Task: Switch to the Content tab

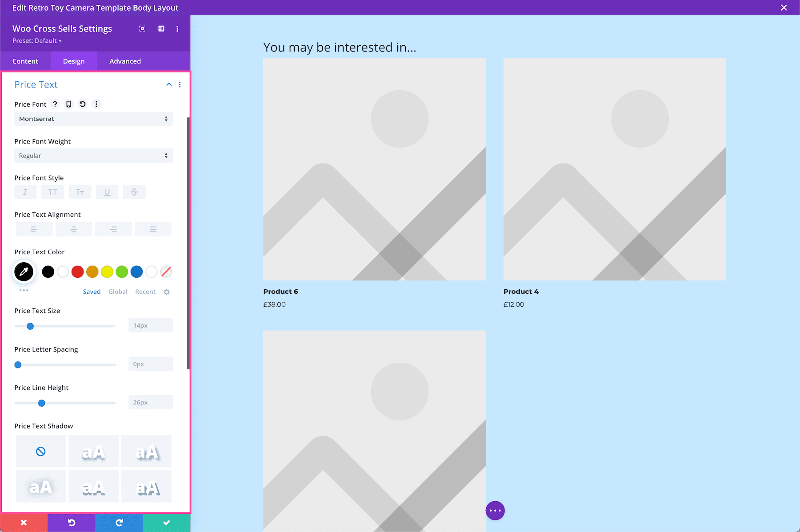Action: (25, 61)
